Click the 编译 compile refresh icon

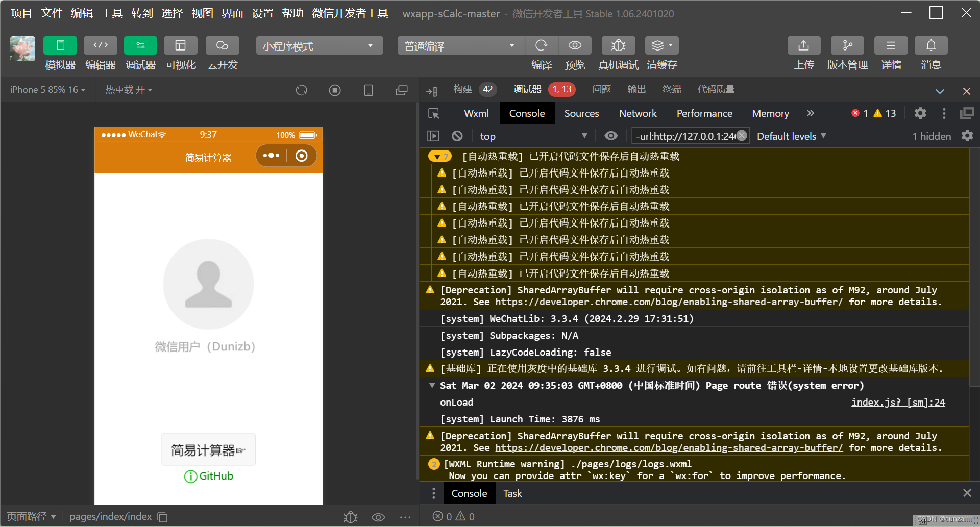point(541,45)
